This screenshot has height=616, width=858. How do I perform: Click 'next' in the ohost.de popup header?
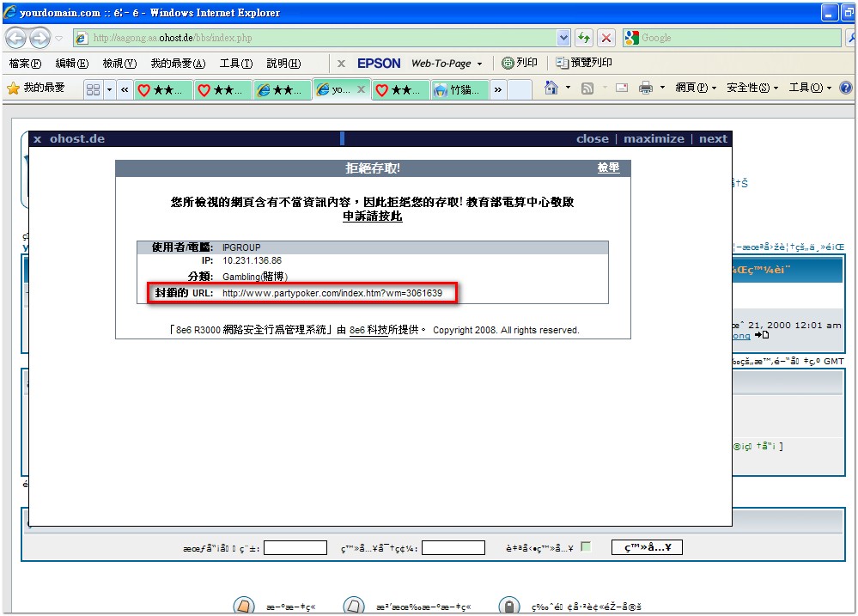(713, 139)
